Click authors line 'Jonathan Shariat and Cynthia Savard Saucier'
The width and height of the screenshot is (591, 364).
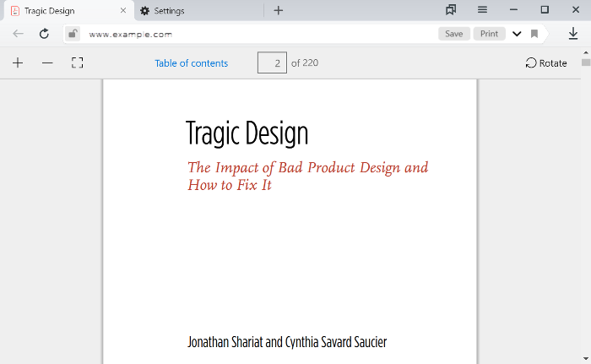point(287,342)
